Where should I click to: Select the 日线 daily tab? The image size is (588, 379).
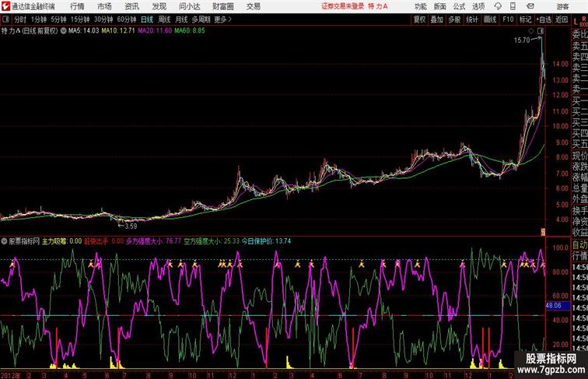tap(147, 19)
